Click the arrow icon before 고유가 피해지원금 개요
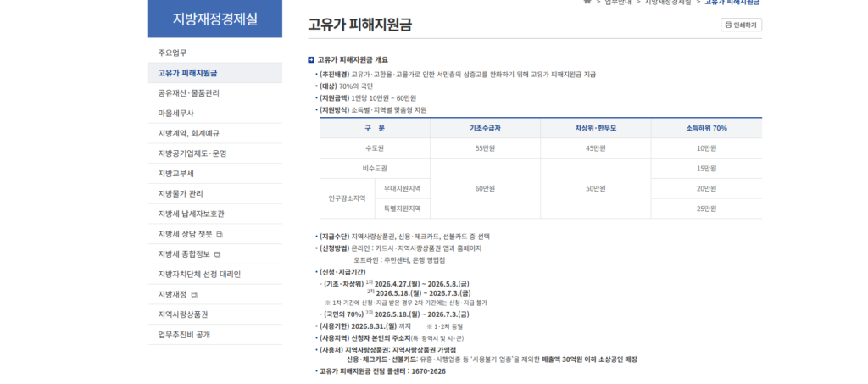868x384 pixels. pyautogui.click(x=311, y=59)
